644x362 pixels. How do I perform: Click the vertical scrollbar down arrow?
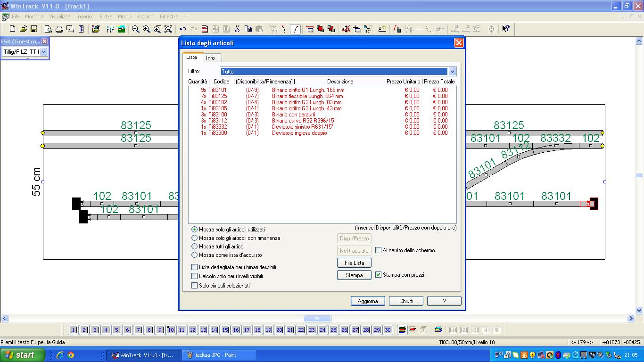(639, 311)
